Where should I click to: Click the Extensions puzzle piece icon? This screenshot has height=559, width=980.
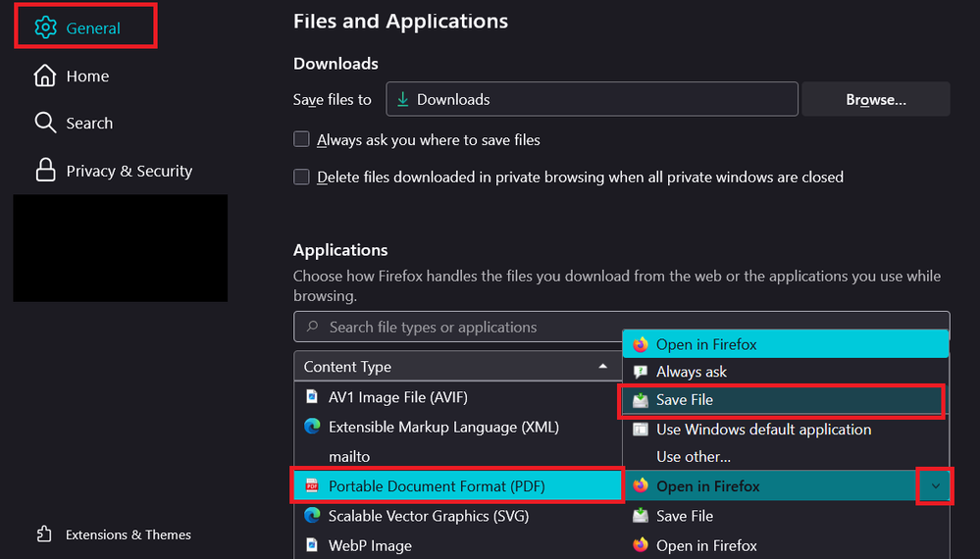point(44,534)
